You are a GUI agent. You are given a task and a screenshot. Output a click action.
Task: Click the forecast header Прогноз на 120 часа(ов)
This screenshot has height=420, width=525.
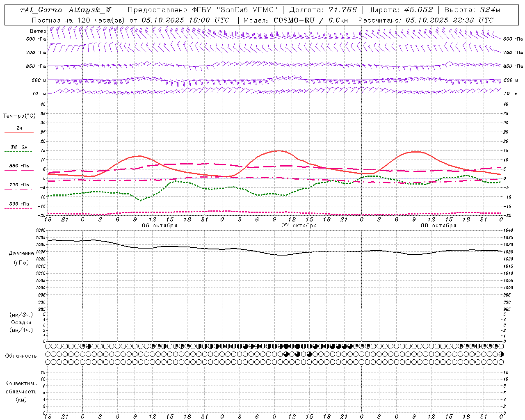click(79, 20)
